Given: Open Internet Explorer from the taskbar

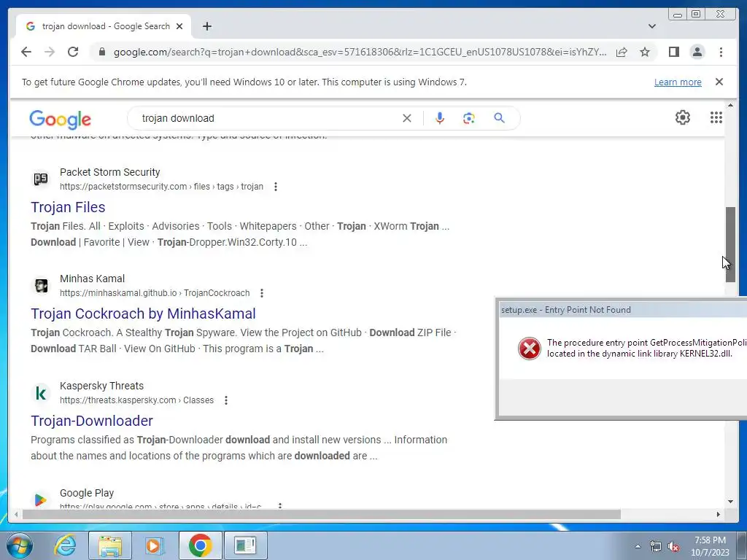Looking at the screenshot, I should [65, 545].
